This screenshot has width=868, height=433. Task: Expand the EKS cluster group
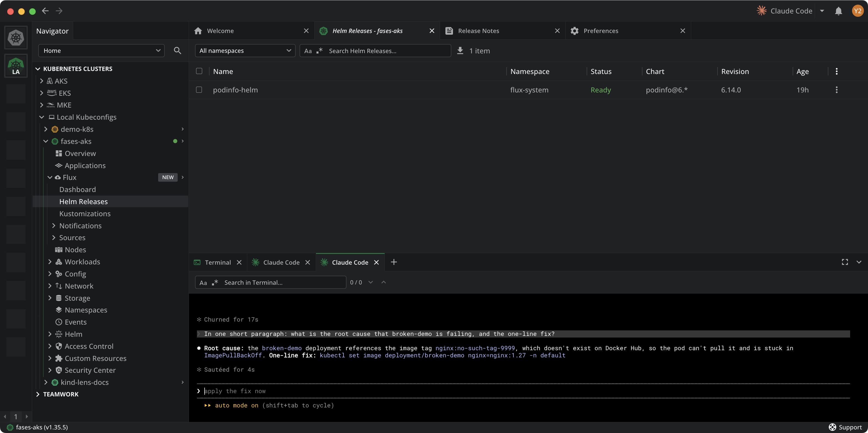42,93
